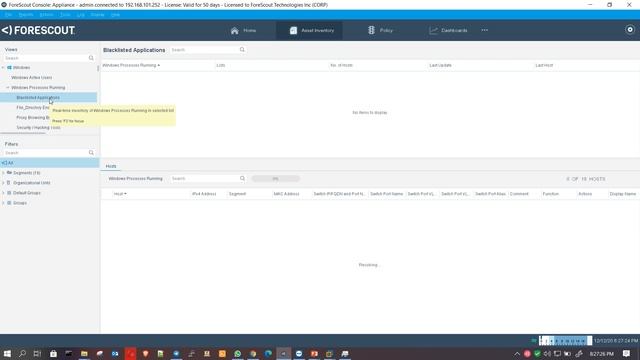Click the hosts loading progress bar

click(x=276, y=179)
